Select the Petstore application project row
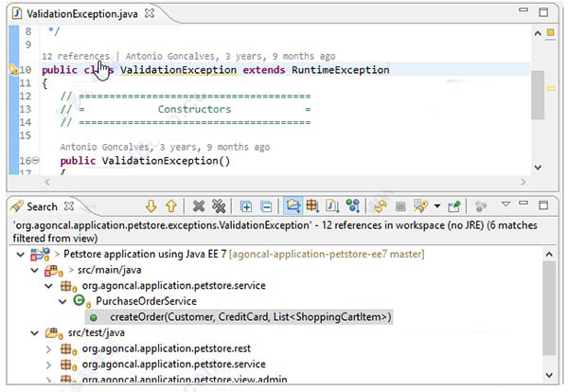 227,254
